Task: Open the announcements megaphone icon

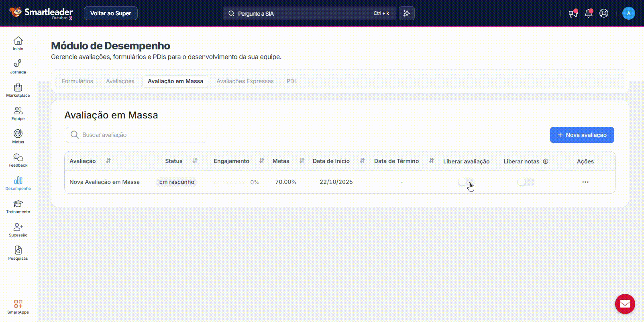Action: point(573,13)
